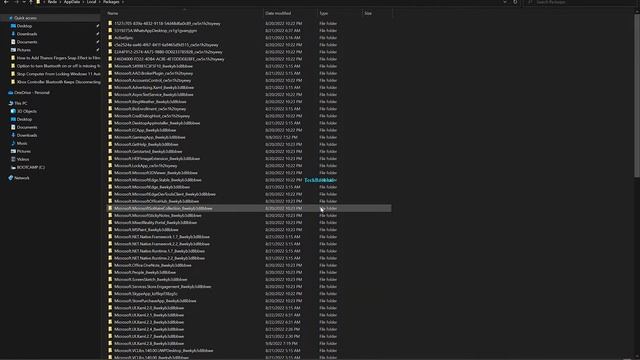Click the Network icon in sidebar
The width and height of the screenshot is (640, 360).
pyautogui.click(x=11, y=178)
